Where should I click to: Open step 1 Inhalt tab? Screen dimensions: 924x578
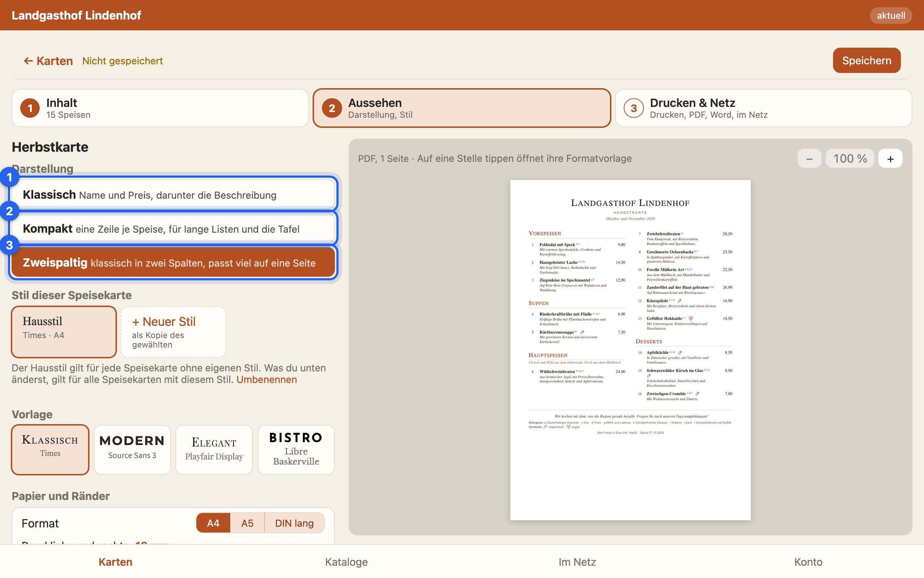coord(160,108)
